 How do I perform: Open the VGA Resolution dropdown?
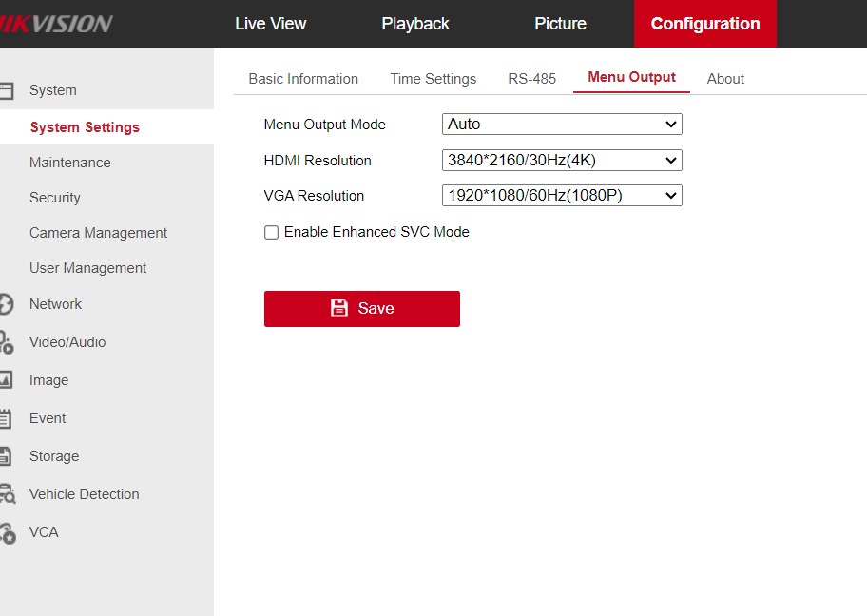point(562,196)
